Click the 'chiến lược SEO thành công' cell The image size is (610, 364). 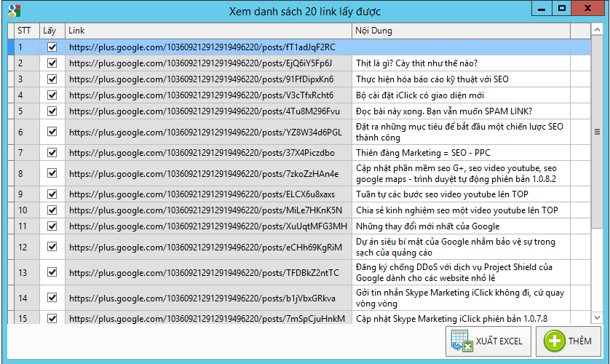(461, 132)
